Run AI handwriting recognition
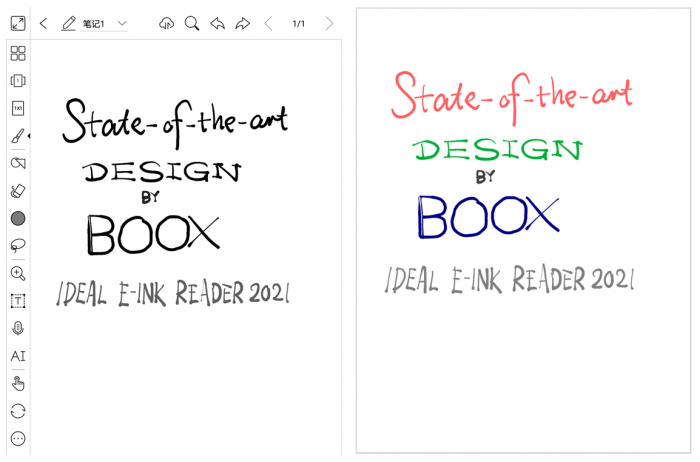700x462 pixels. (x=18, y=356)
